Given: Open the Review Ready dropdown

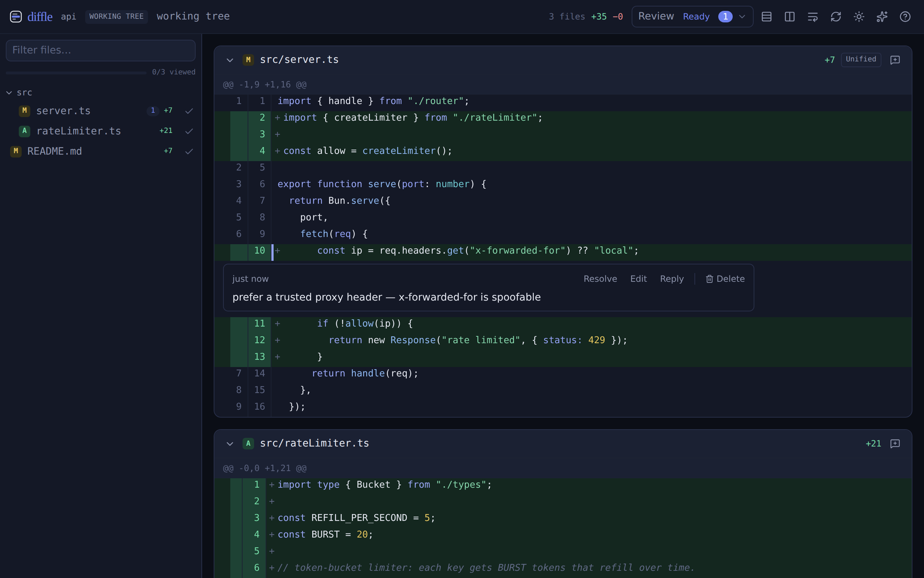Looking at the screenshot, I should coord(692,17).
